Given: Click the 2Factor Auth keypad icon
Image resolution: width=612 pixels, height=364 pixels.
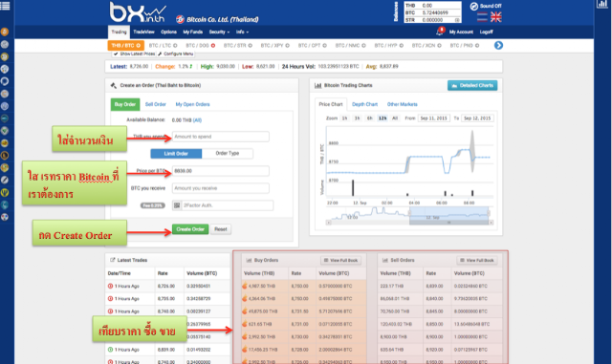Looking at the screenshot, I should [x=177, y=205].
